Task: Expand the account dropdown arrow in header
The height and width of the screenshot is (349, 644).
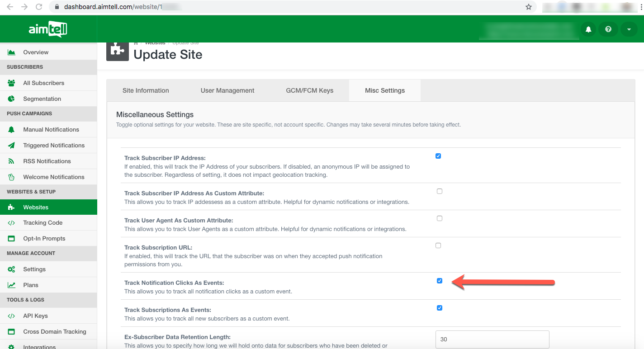Action: tap(629, 29)
